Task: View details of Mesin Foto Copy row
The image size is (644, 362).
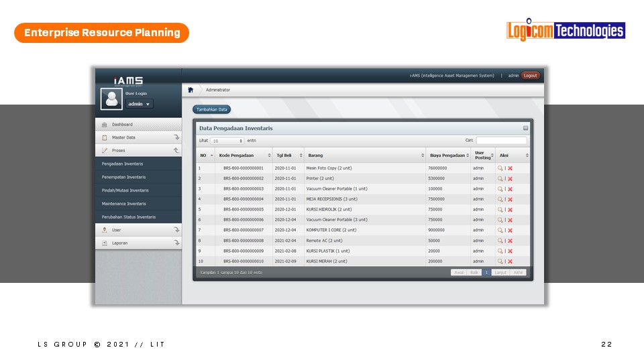Action: pos(500,168)
